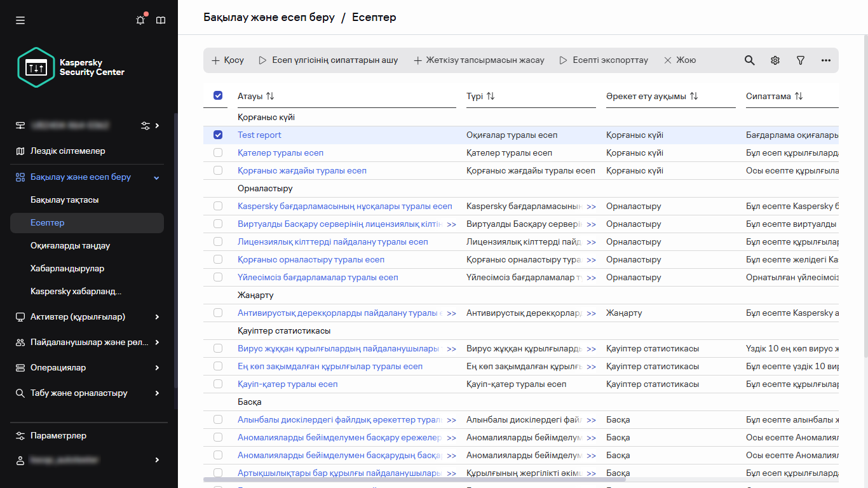Open the Қауіп-қатер туралы есеп link
Screen dimensions: 868x488
point(287,384)
